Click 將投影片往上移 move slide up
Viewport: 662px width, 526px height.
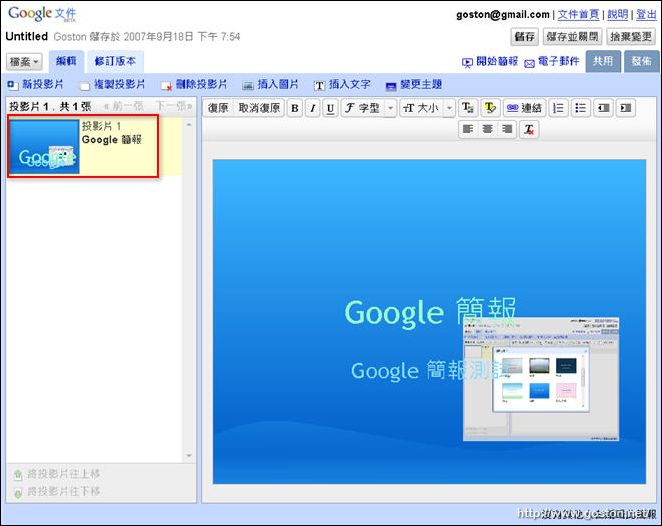click(x=57, y=474)
